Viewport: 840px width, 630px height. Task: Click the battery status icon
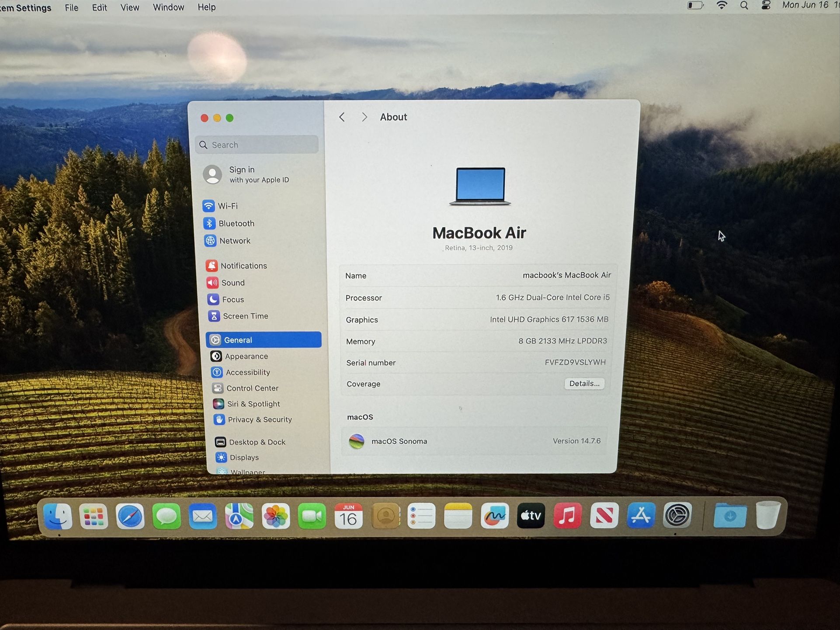(695, 5)
